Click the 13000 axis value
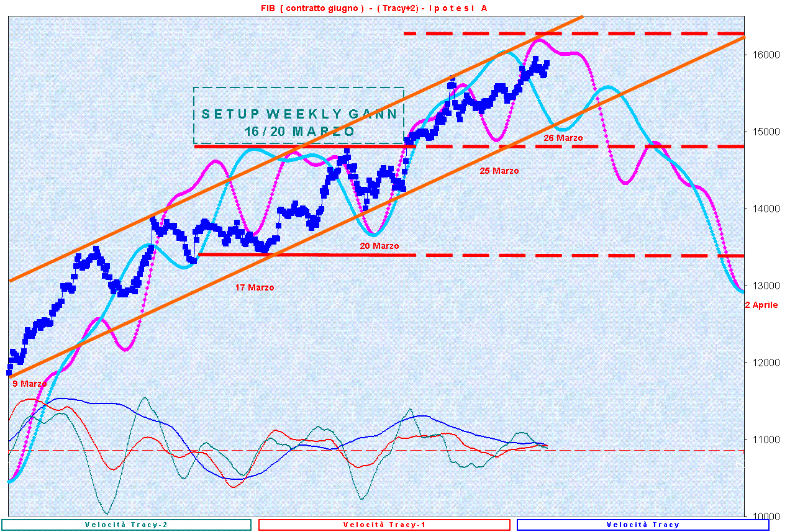Viewport: 795px width, 532px height. [x=766, y=286]
